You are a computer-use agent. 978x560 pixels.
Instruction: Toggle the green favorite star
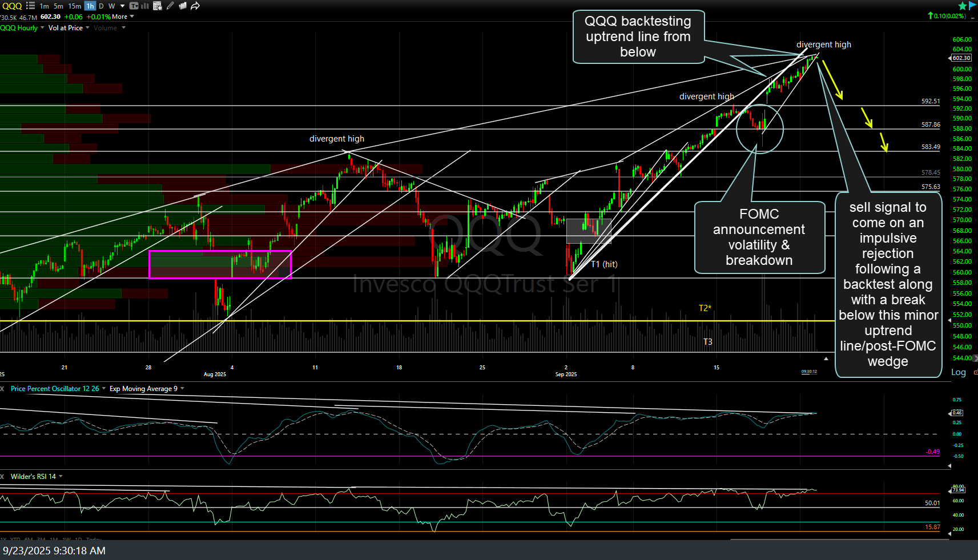(x=963, y=5)
